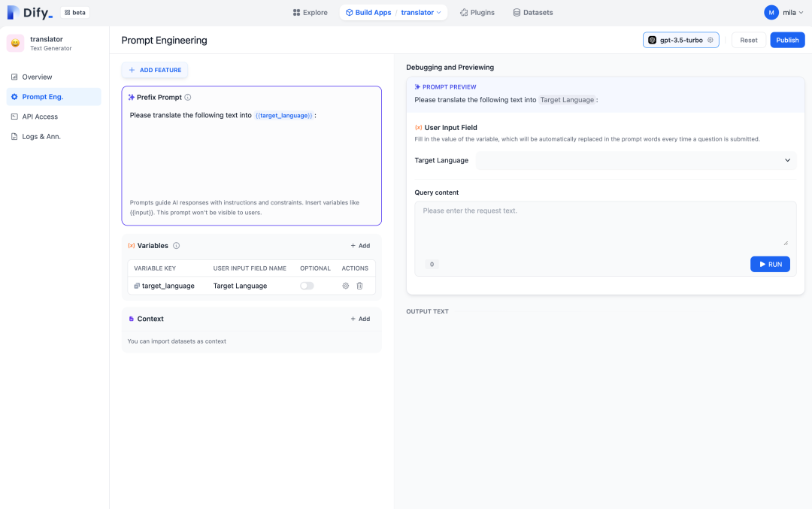Click the Prefix Prompt info icon
Image resolution: width=812 pixels, height=509 pixels.
point(188,97)
